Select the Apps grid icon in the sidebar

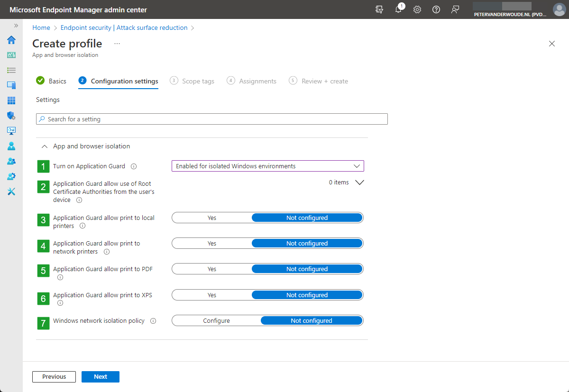11,100
